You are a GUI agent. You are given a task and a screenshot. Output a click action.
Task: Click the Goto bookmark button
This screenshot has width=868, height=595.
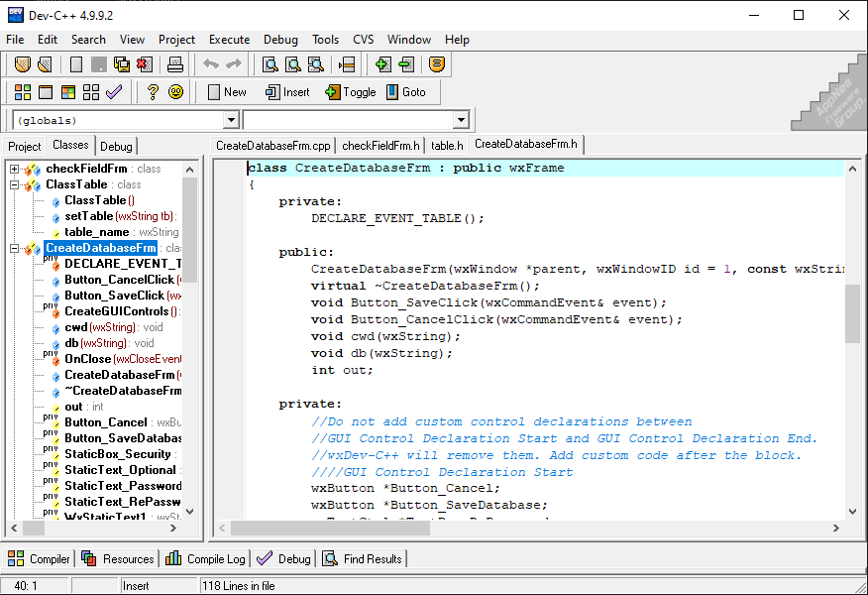[x=406, y=92]
